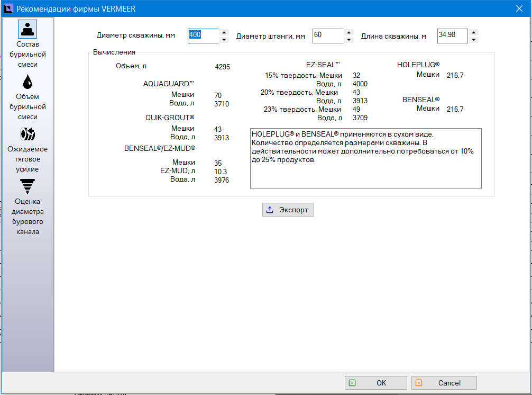Select the Оценка диаметра бурового канала label
Image resolution: width=532 pixels, height=395 pixels.
coord(27,217)
